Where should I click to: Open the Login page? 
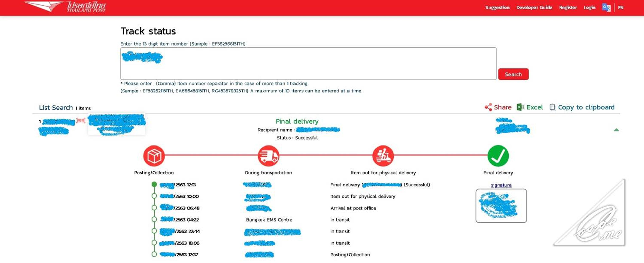pos(589,8)
